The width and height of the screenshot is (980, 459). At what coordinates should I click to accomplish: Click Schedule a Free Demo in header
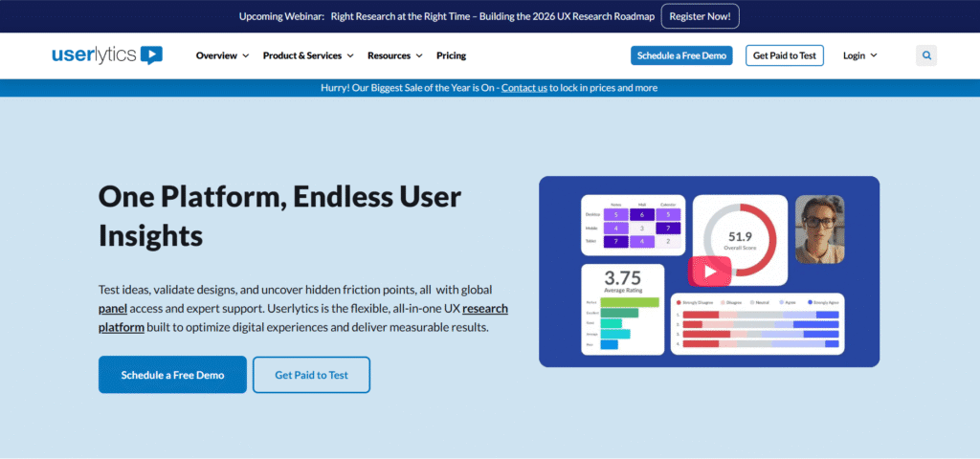click(x=681, y=55)
